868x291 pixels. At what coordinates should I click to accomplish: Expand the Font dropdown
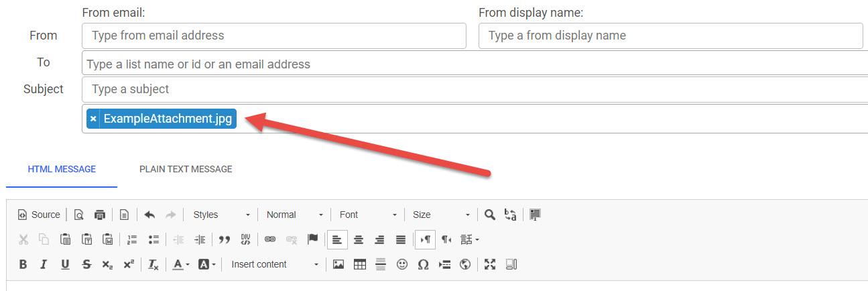pos(367,215)
